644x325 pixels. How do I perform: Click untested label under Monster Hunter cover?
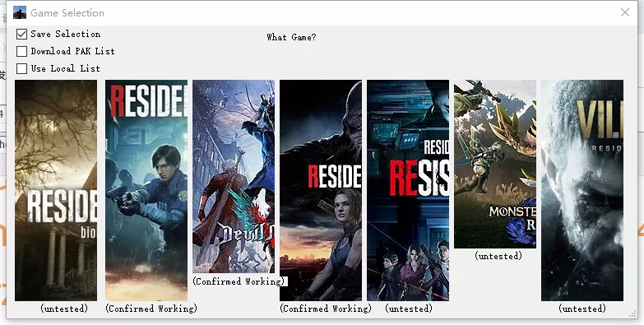point(498,256)
